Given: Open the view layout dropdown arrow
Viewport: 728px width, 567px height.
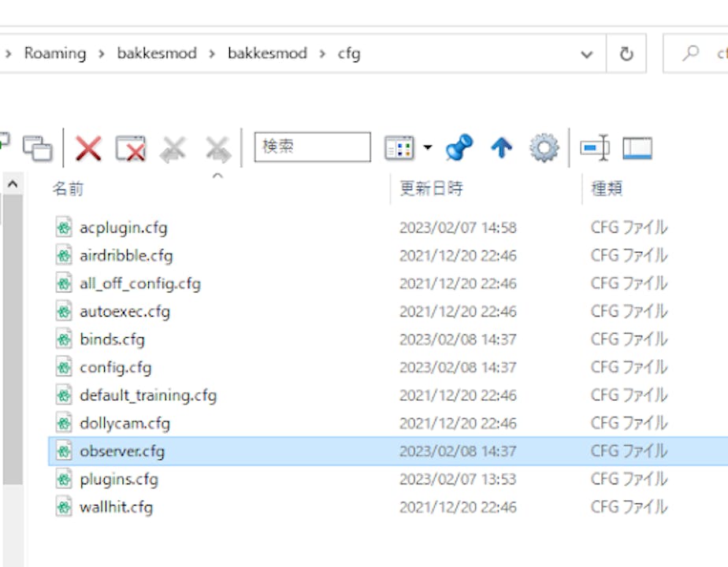Looking at the screenshot, I should [x=428, y=147].
